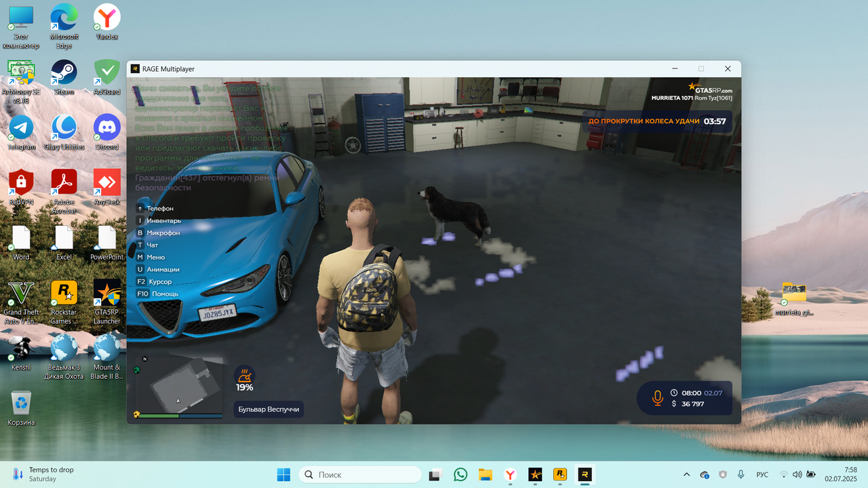Click the in-game clock 08:00
The image size is (868, 488).
coord(691,393)
